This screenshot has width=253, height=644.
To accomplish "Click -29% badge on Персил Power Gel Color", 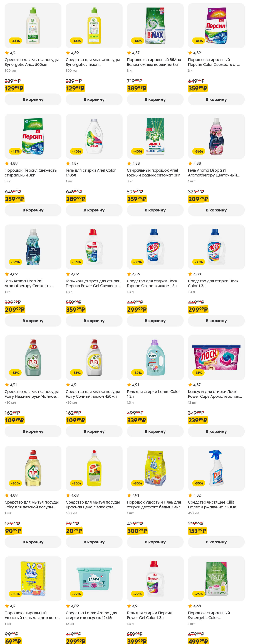I will tap(138, 594).
